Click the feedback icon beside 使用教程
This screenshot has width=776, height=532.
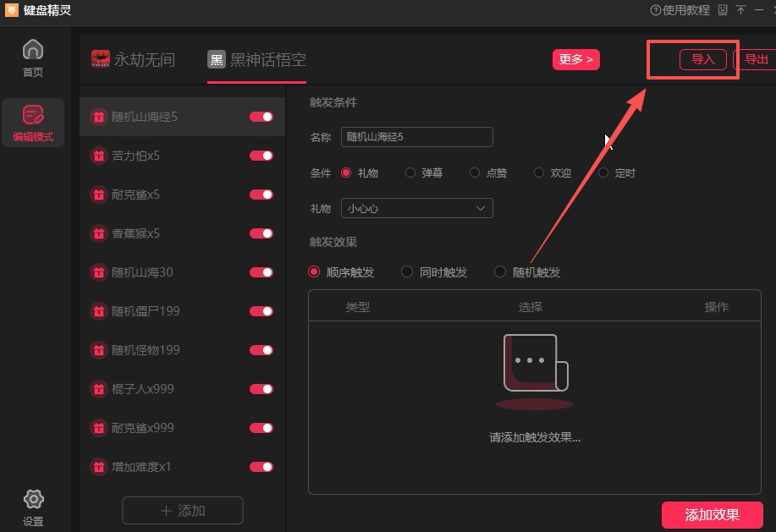723,10
